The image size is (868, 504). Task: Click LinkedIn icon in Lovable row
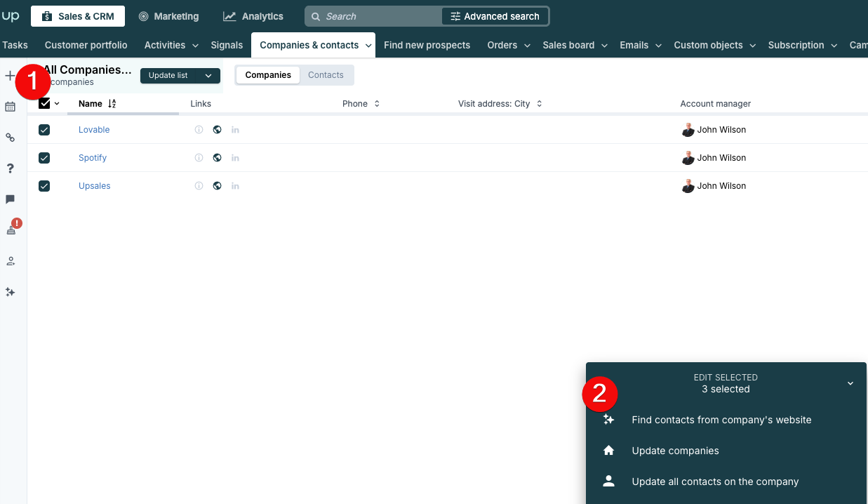pyautogui.click(x=235, y=130)
